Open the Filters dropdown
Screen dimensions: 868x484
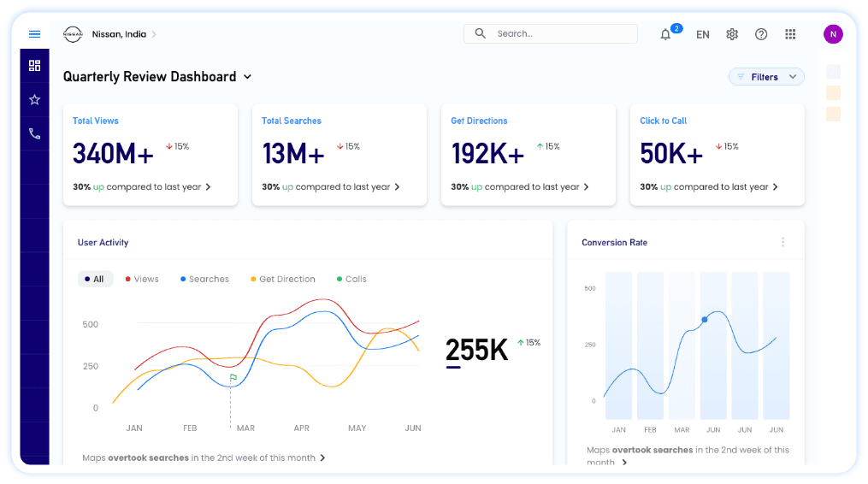(767, 77)
